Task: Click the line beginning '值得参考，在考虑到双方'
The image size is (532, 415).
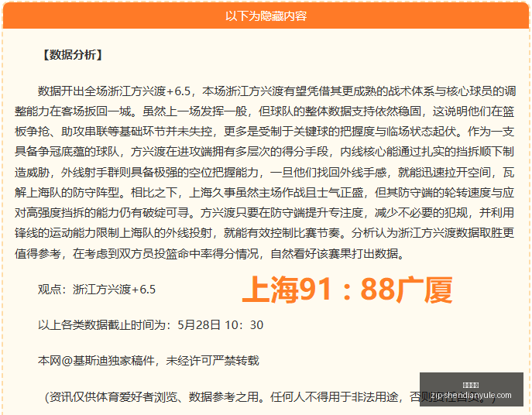Action: 210,253
